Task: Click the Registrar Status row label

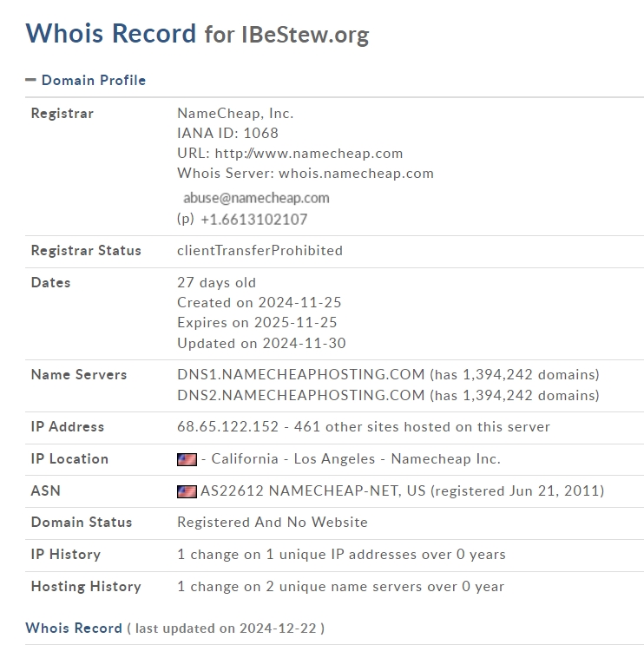Action: pos(86,251)
